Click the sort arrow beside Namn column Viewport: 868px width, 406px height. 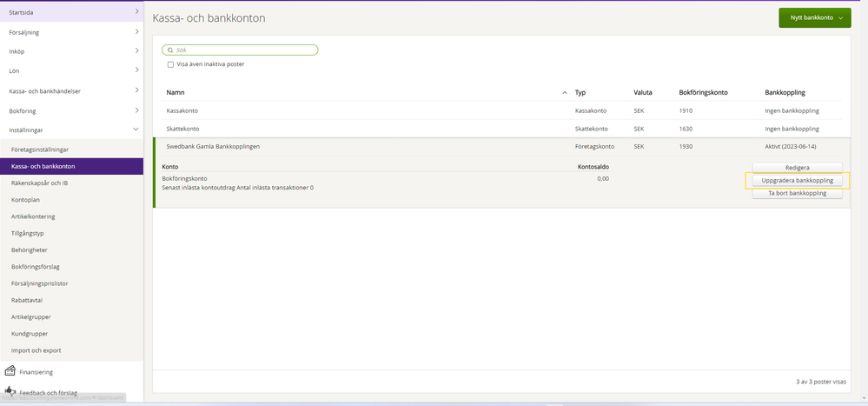565,92
